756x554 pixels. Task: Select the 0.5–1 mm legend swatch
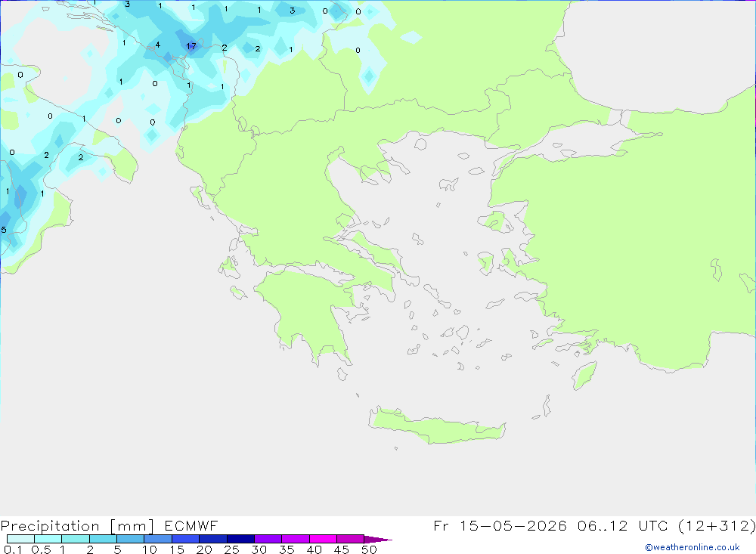pos(48,539)
